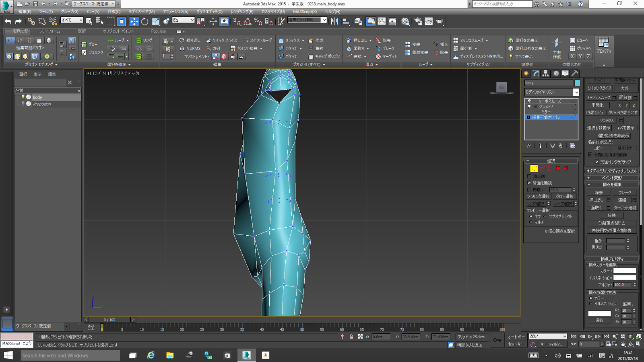
Task: Select Edge sub-object level in selection rollout
Action: pyautogui.click(x=542, y=169)
